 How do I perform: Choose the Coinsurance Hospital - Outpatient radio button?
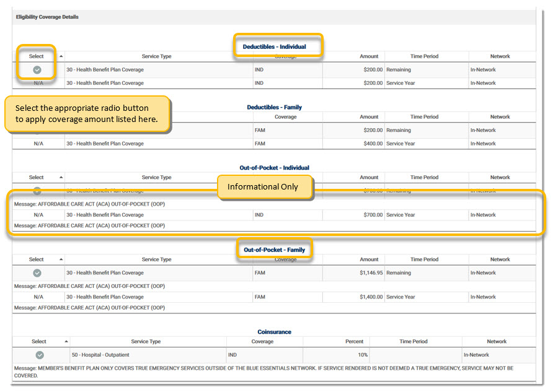pos(40,355)
